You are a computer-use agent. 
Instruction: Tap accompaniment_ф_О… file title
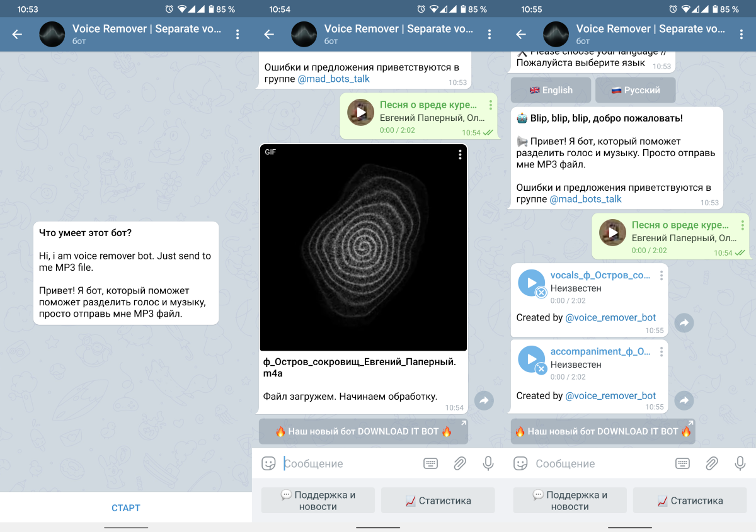600,352
